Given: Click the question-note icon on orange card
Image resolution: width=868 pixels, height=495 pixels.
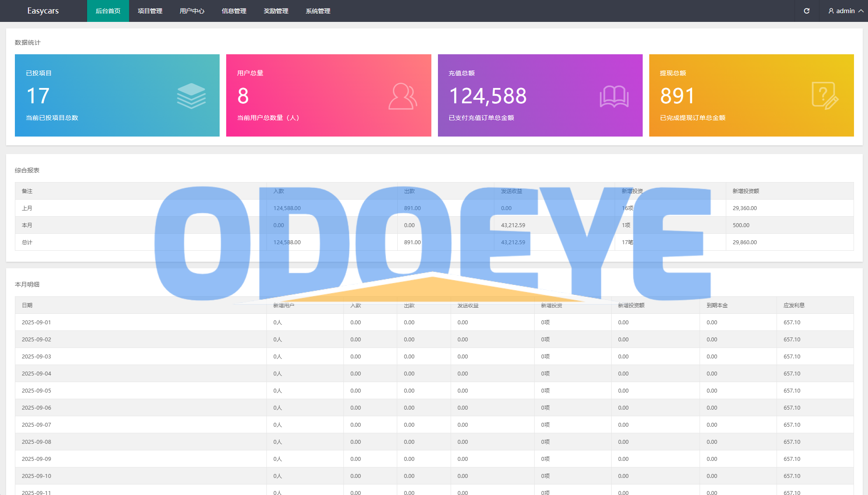Looking at the screenshot, I should (825, 95).
